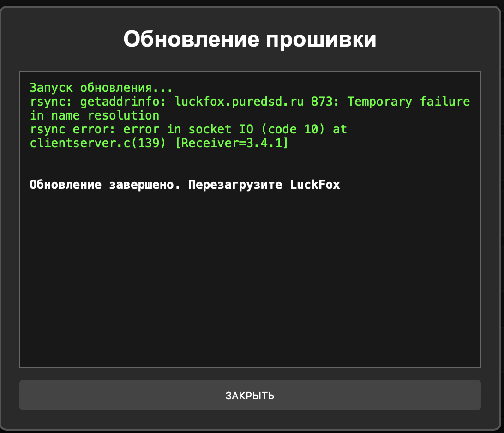Click the Запуск обновления... log line
Image resolution: width=504 pixels, height=433 pixels.
point(101,88)
